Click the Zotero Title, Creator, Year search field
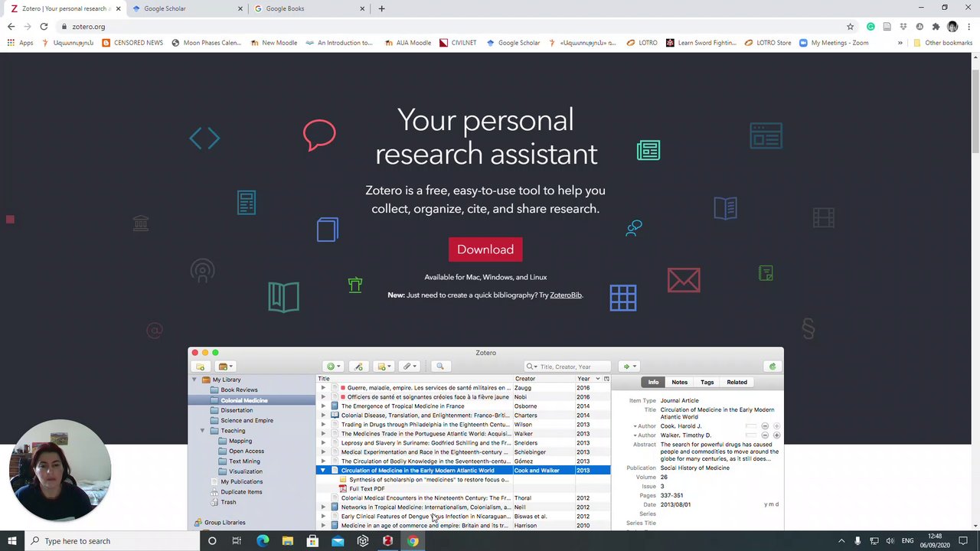 click(567, 367)
